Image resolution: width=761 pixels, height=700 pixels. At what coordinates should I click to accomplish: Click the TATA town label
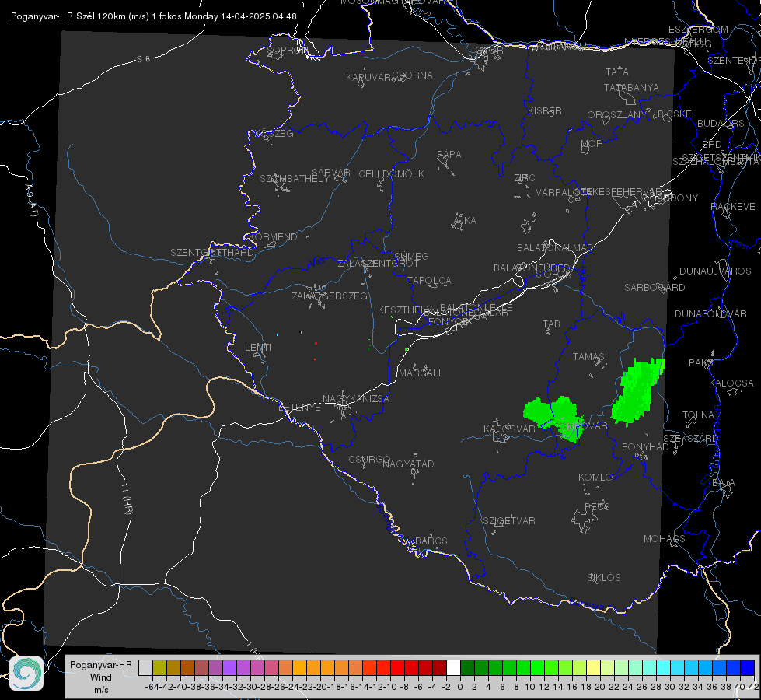(617, 72)
